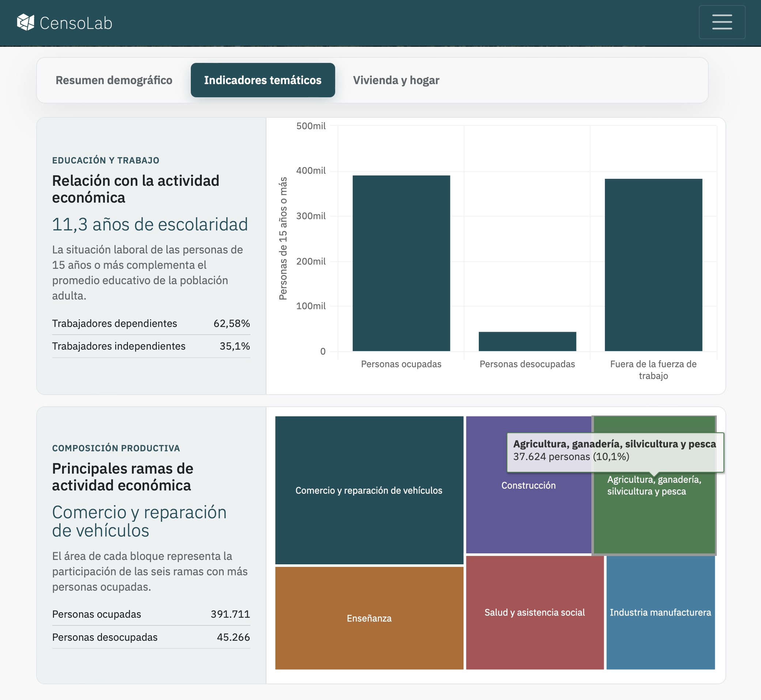Viewport: 761px width, 700px height.
Task: Select the Comercio y reparación de vehículos block
Action: (369, 490)
